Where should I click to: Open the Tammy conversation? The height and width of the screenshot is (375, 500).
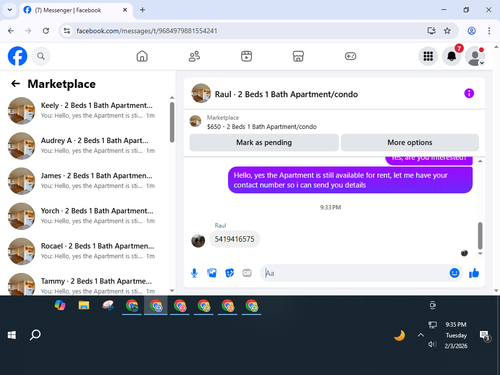87,284
